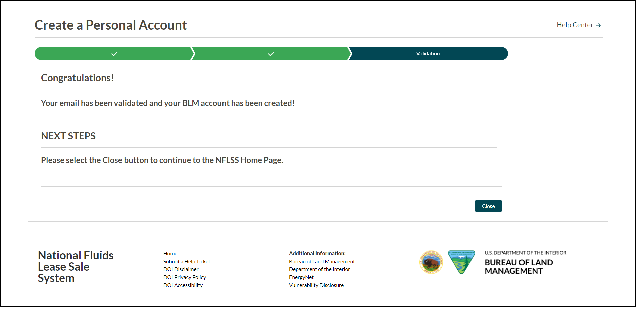The width and height of the screenshot is (644, 309).
Task: Open the Help Center
Action: pos(575,25)
